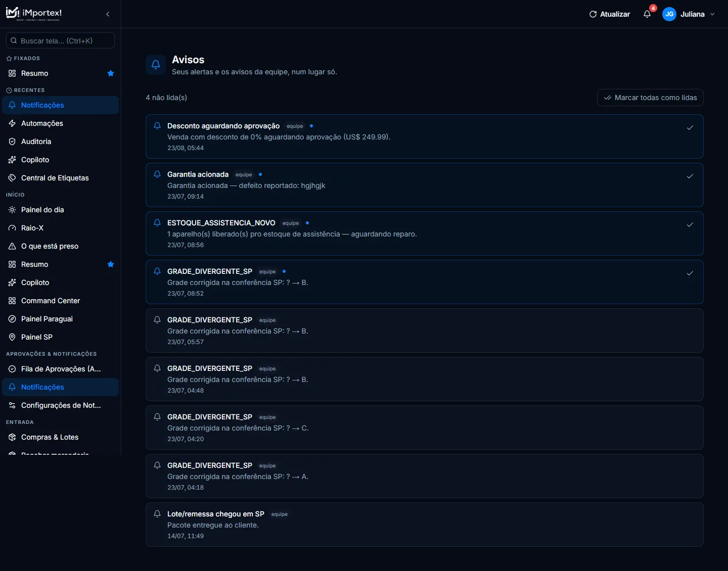Click the Command Center grid icon
Screen dimensions: 728x571
[x=12, y=301]
